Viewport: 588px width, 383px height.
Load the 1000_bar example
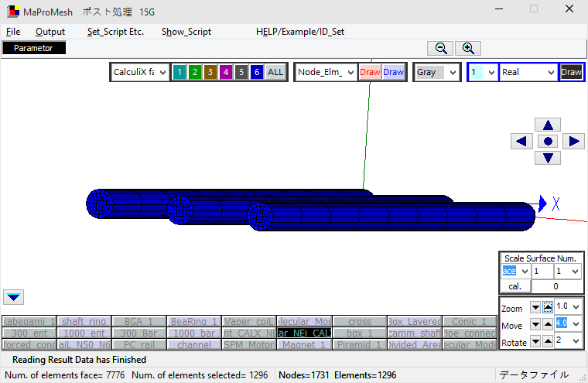194,333
